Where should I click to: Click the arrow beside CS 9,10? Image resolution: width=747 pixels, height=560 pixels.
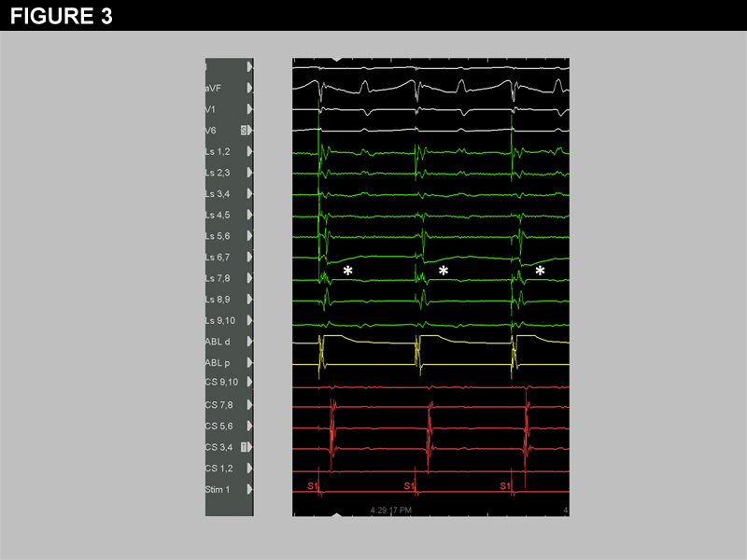(249, 384)
